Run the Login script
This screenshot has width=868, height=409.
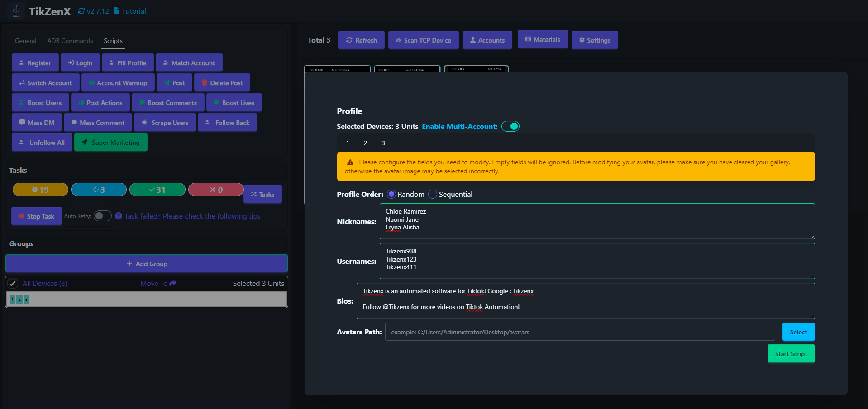[x=80, y=63]
